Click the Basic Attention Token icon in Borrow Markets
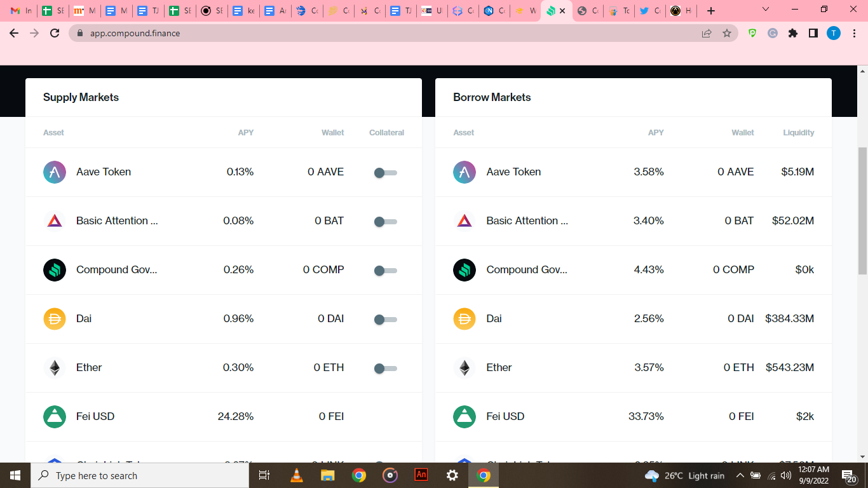Viewport: 868px width, 488px height. [465, 221]
